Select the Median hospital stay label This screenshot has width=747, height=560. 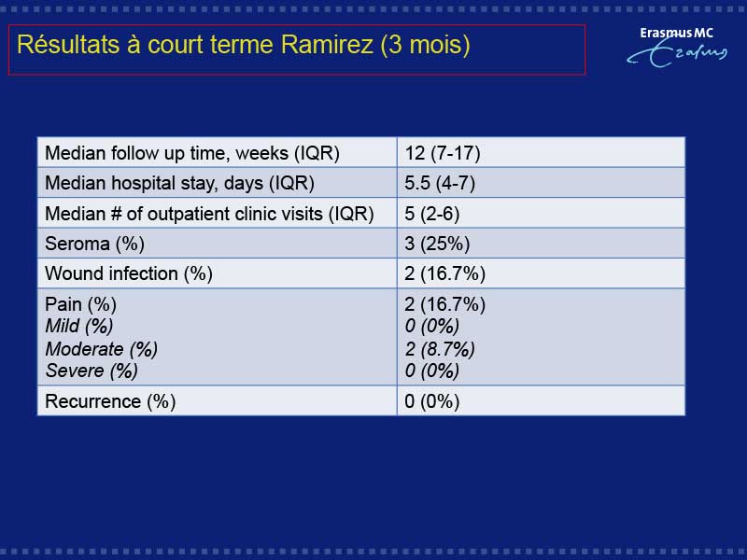[179, 183]
